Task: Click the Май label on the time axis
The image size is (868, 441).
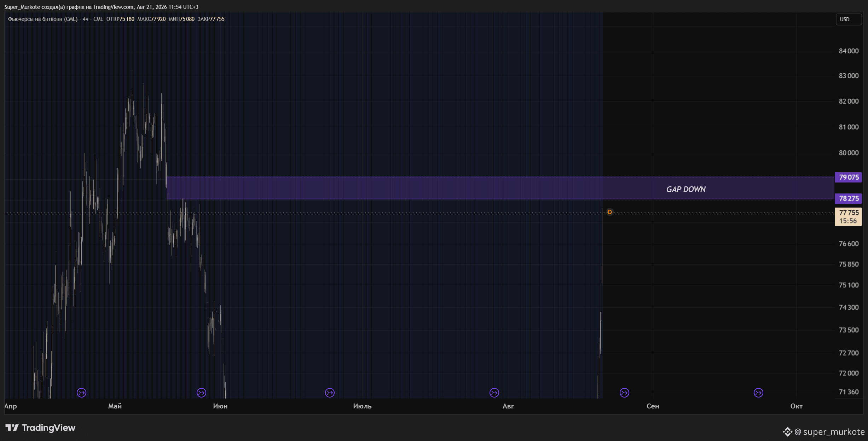Action: tap(115, 406)
